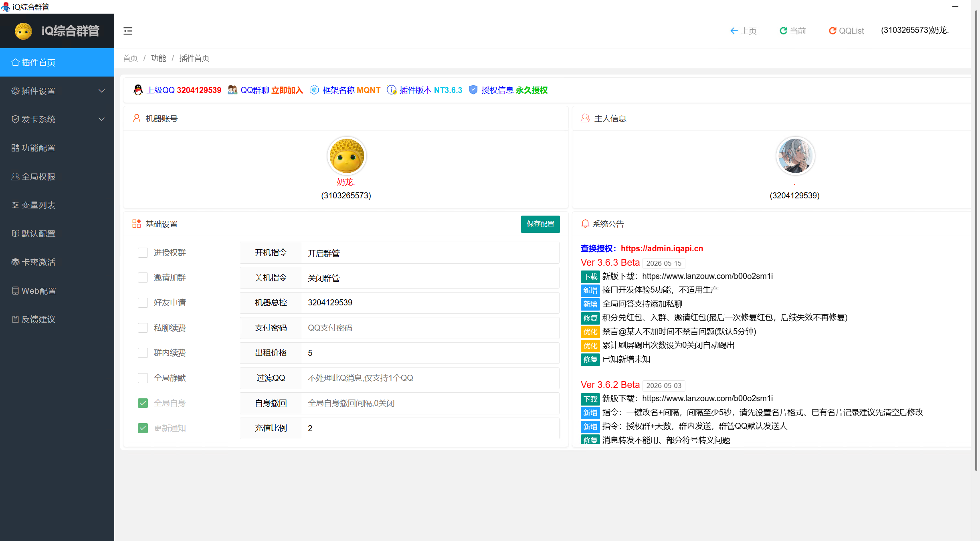
Task: Click the shield icon beside 授权信息
Action: pos(473,90)
